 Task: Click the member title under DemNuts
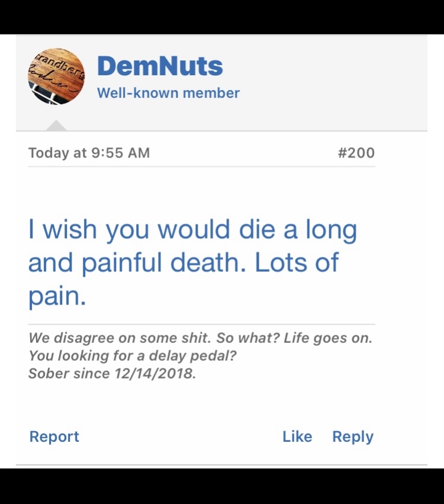coord(168,93)
